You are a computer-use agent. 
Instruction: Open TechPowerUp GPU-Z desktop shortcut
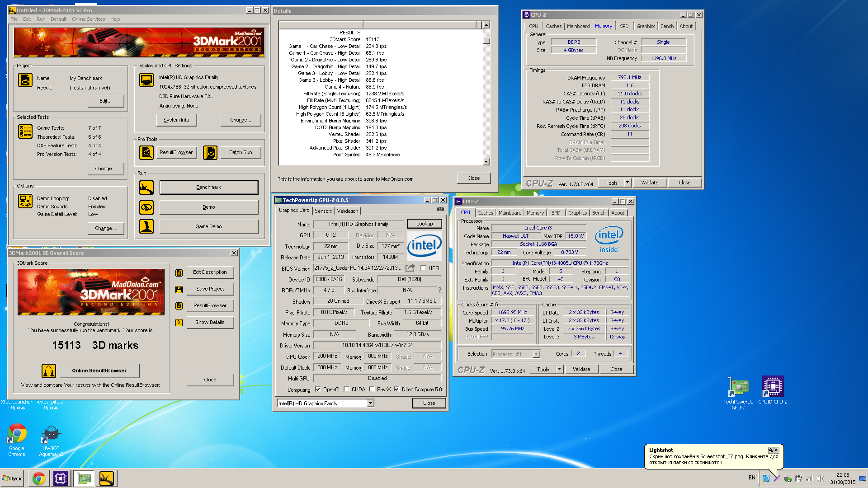[x=738, y=393]
